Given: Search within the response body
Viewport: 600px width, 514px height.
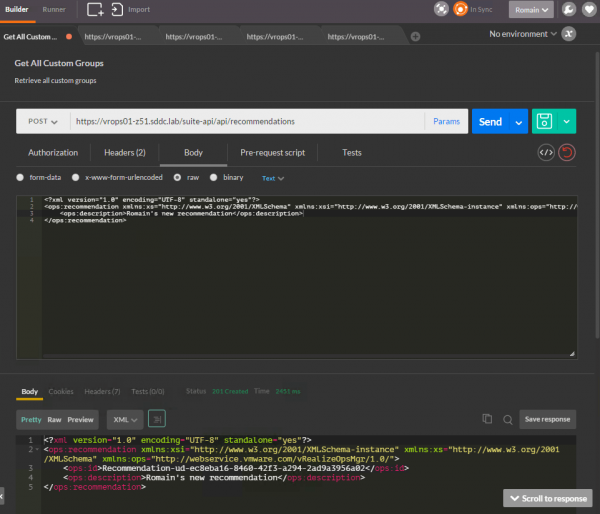Looking at the screenshot, I should point(508,420).
